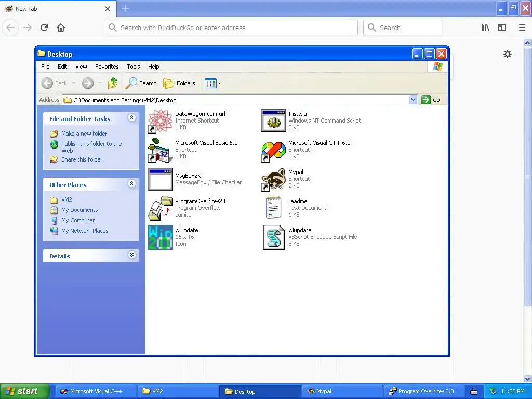The image size is (532, 399).
Task: Select the New Tab browser tab
Action: pos(58,9)
